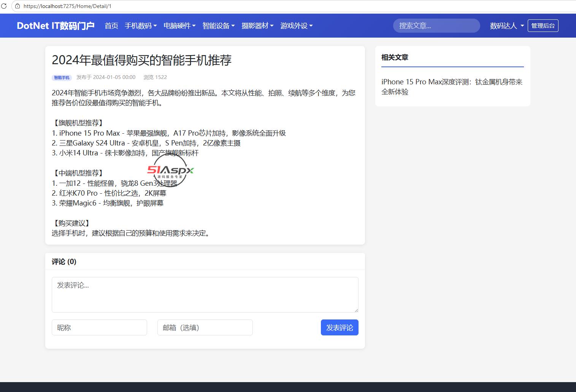The height and width of the screenshot is (392, 576).
Task: Click the DotNet IT数码门户 brand logo
Action: click(x=56, y=25)
